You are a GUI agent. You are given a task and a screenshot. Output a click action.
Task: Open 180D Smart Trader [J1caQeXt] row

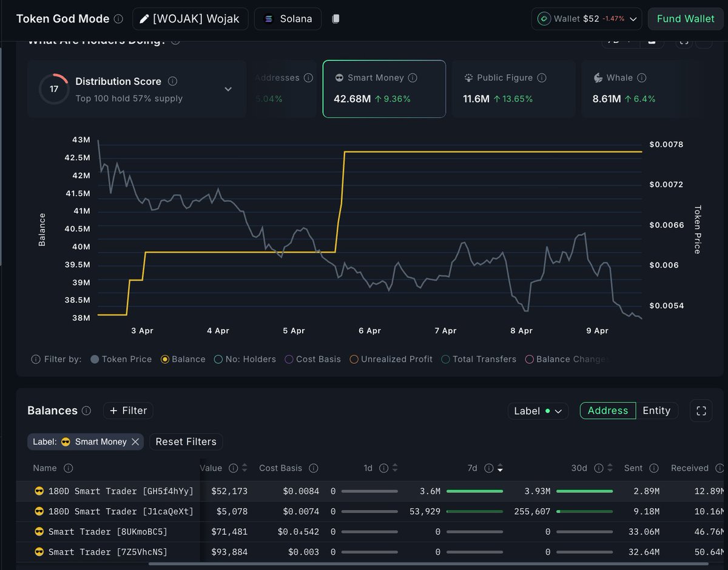tap(370, 512)
